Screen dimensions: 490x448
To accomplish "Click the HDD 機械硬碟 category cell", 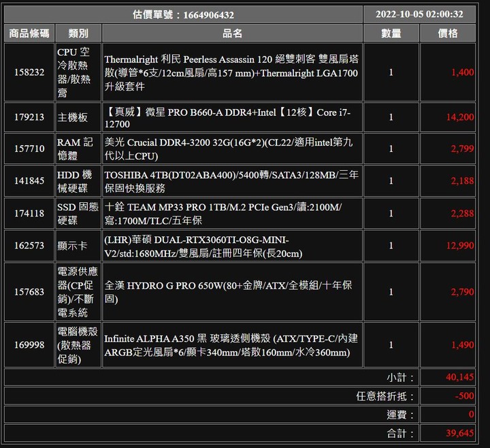I will [78, 180].
